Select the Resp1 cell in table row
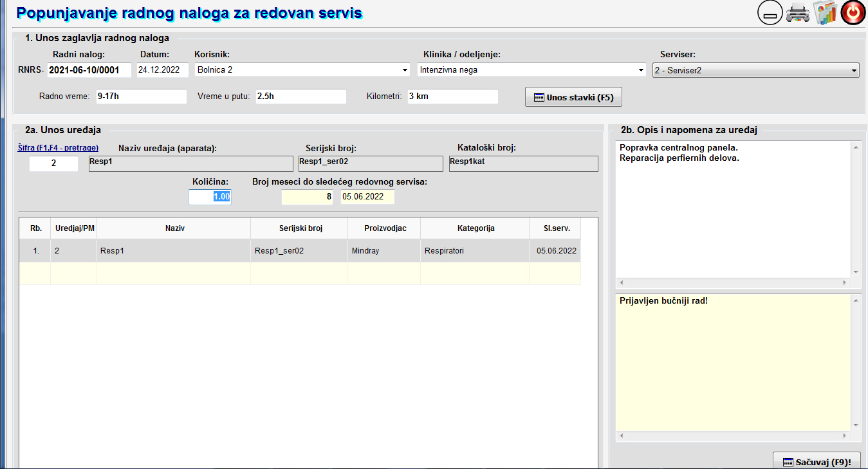The width and height of the screenshot is (868, 469). [x=174, y=251]
